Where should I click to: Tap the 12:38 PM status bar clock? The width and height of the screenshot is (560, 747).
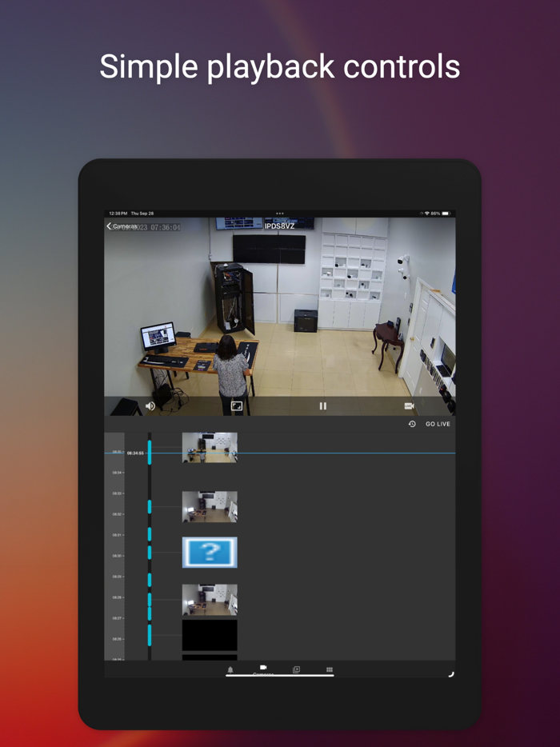[x=118, y=214]
